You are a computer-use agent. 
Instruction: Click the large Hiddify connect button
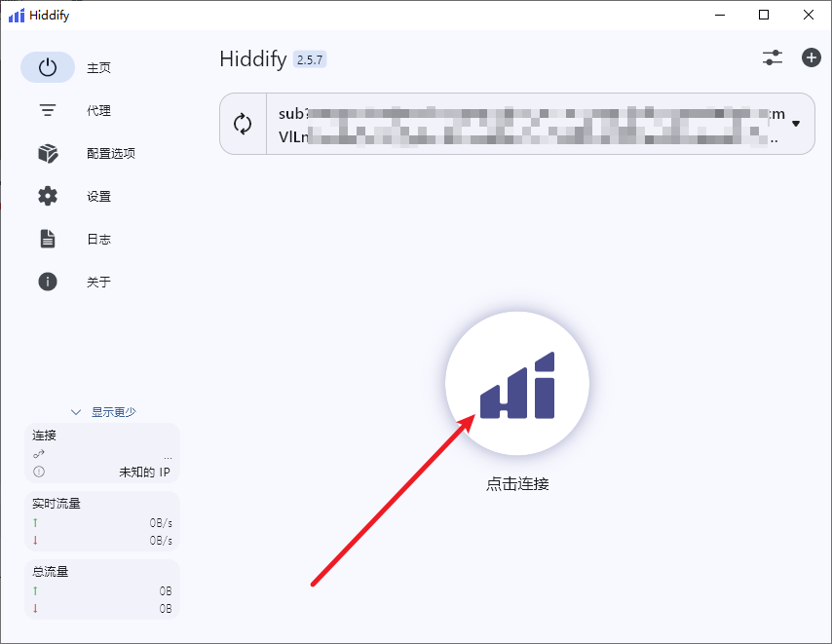[516, 383]
